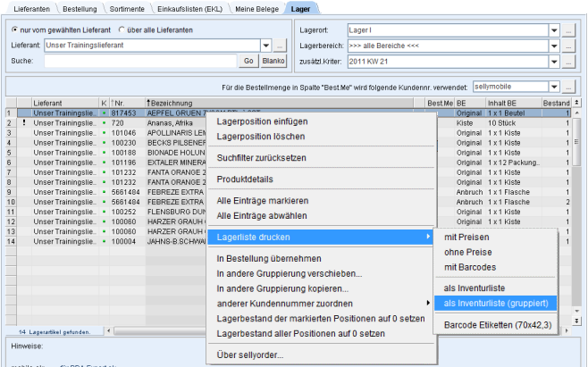Expand the Lagerort dropdown
This screenshot has height=367, width=588.
[554, 29]
